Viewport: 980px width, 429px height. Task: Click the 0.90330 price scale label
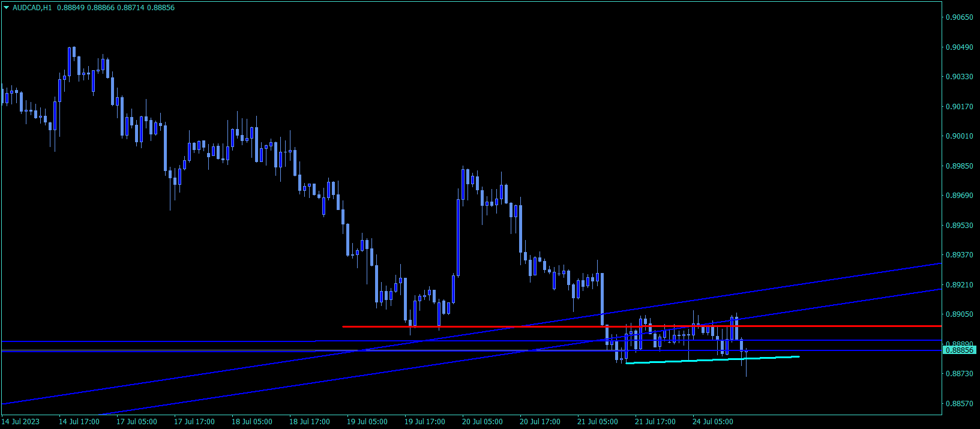coord(960,77)
